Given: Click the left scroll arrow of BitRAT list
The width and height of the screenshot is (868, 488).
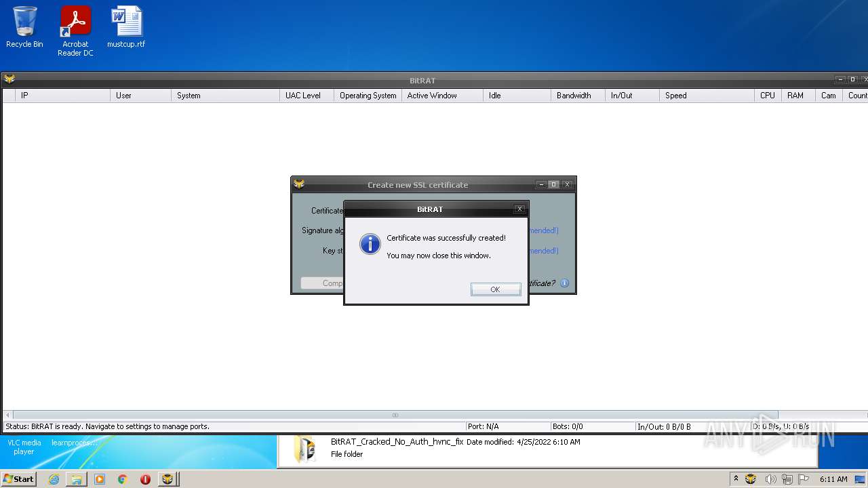Looking at the screenshot, I should pos(7,415).
